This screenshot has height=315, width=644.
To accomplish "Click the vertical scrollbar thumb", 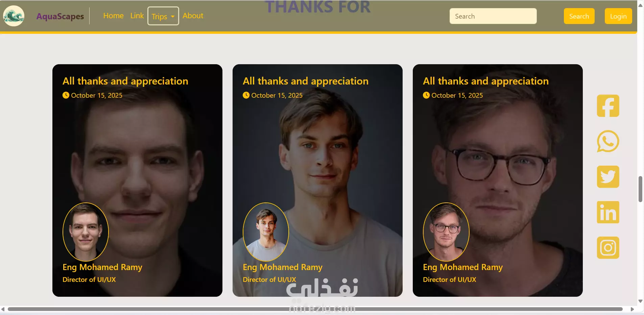I will [x=640, y=189].
